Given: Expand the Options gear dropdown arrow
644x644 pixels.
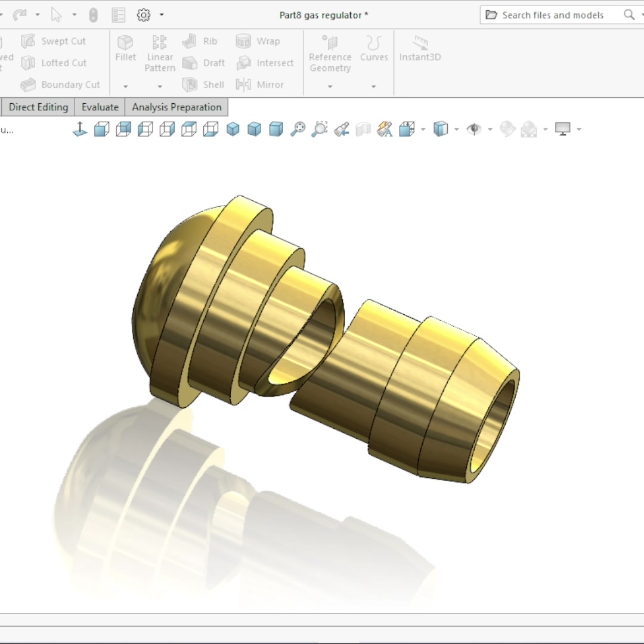Looking at the screenshot, I should (162, 15).
